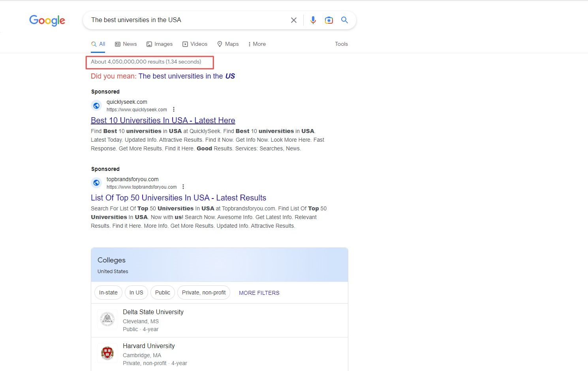Click the https://www.topbrandsforyou.com URL
This screenshot has width=588, height=371.
tap(142, 187)
